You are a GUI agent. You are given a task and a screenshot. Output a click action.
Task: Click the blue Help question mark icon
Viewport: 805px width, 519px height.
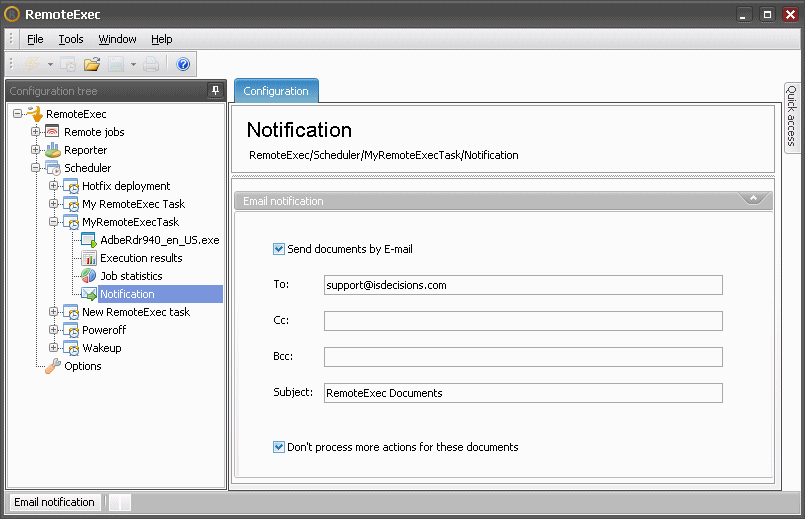(x=183, y=64)
